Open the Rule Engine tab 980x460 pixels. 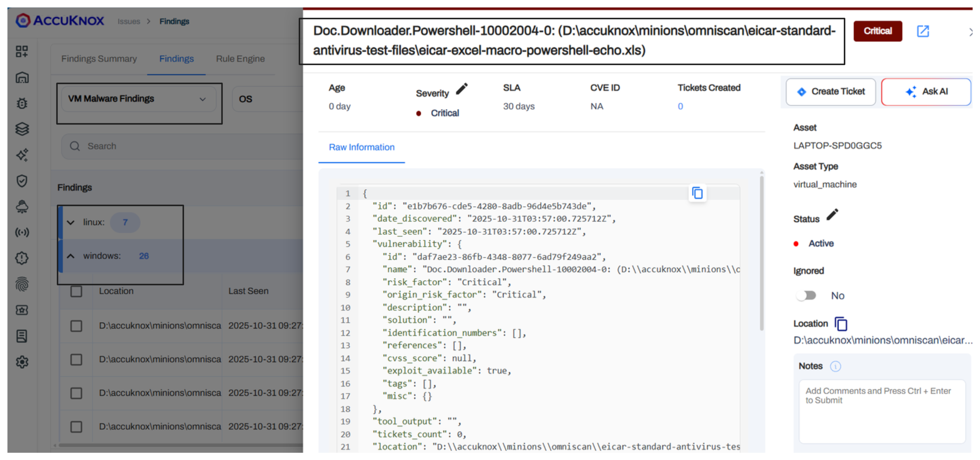240,59
